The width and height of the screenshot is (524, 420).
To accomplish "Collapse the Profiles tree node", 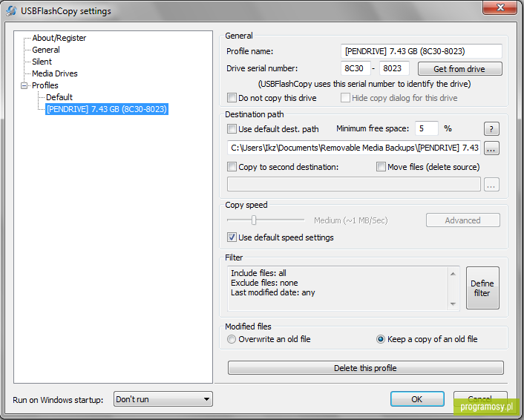I will [x=24, y=85].
